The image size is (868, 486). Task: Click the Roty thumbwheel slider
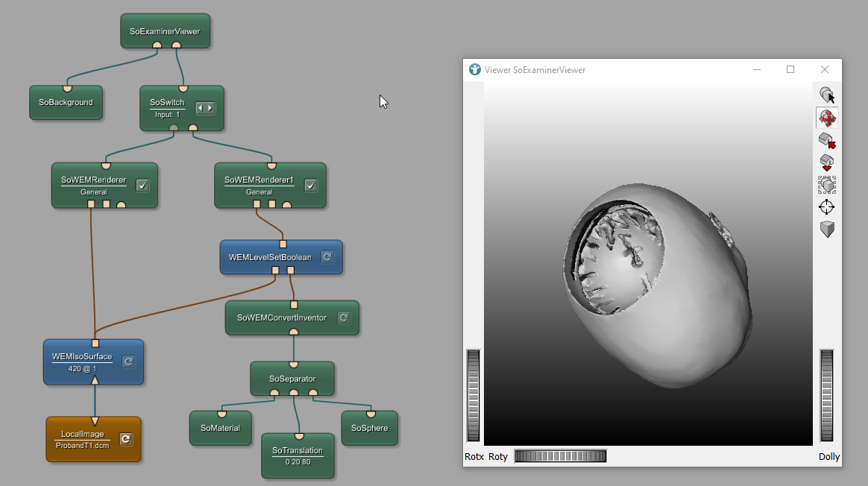click(x=560, y=456)
